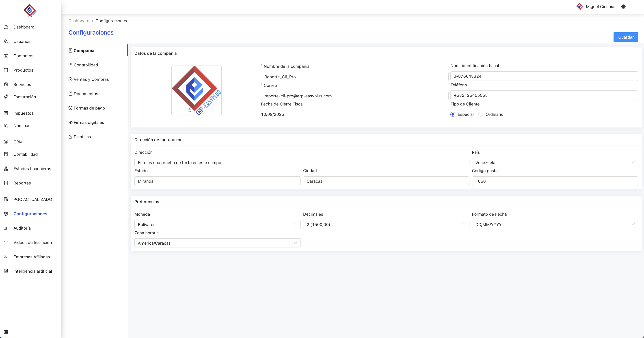644x338 pixels.
Task: Collapse sidebar using bottom menu icon
Action: tap(6, 332)
